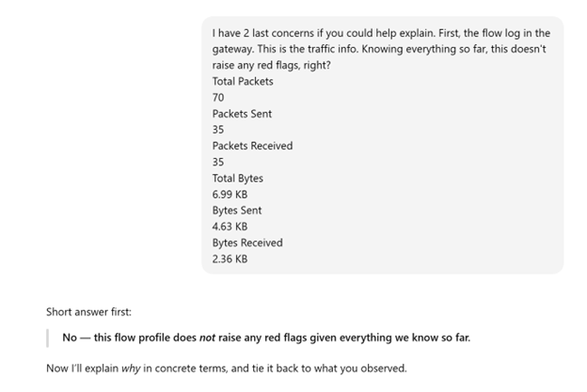Click the vertical bar beside the quoted answer
This screenshot has width=587, height=392.
[48, 337]
